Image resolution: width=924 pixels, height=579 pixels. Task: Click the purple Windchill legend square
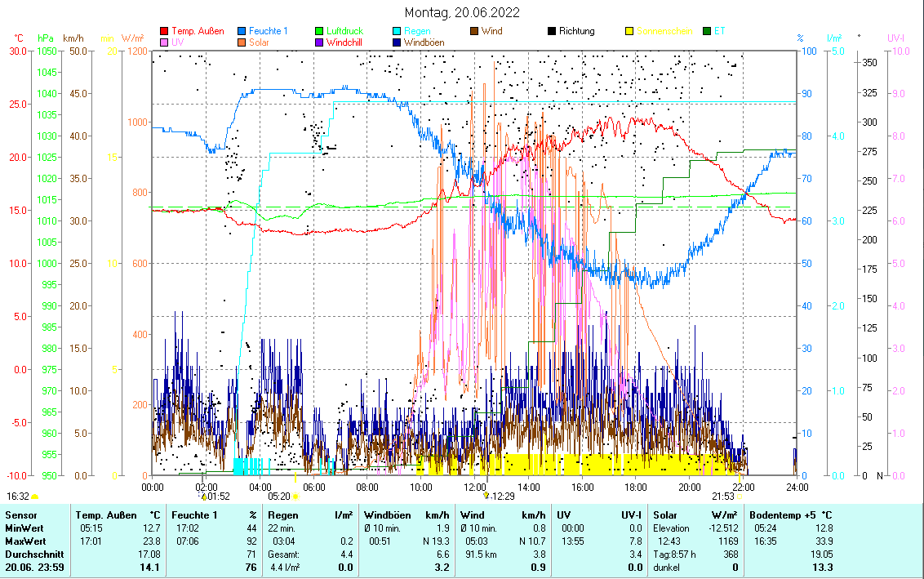[x=320, y=42]
